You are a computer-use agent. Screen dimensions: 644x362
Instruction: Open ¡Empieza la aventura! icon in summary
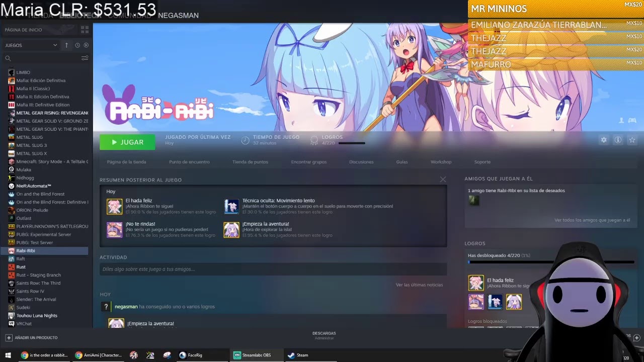231,230
